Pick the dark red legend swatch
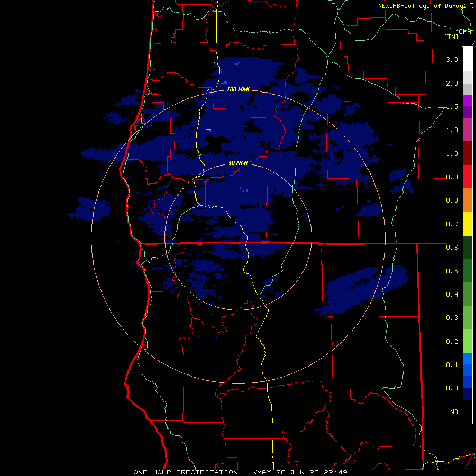This screenshot has height=476, width=476. pos(467,153)
